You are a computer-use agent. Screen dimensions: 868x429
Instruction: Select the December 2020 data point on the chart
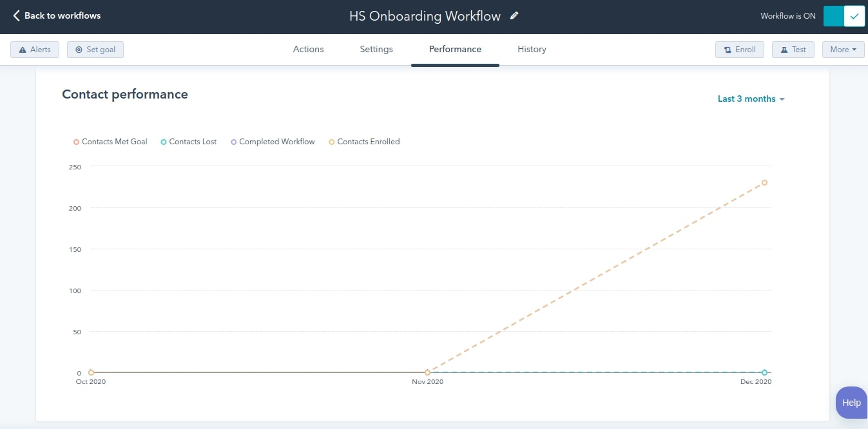pos(764,182)
